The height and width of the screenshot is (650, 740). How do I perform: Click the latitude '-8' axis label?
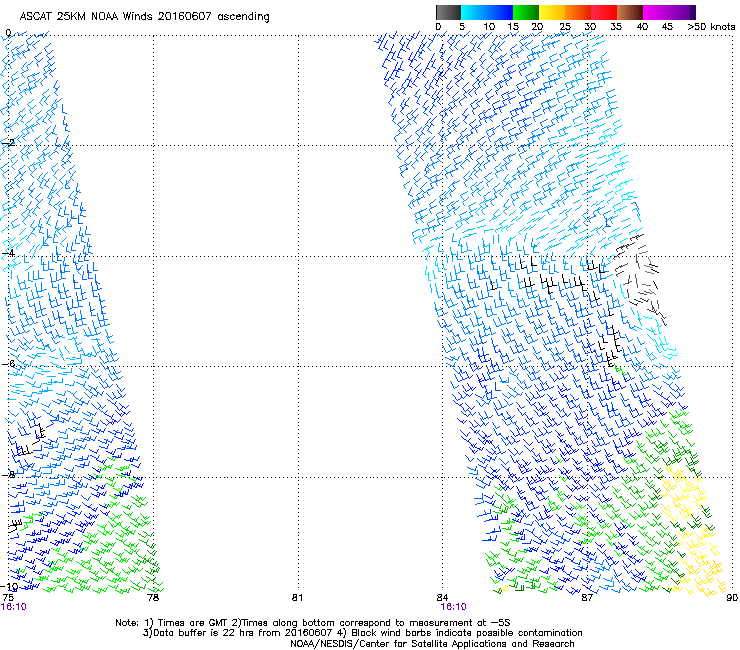[8, 474]
